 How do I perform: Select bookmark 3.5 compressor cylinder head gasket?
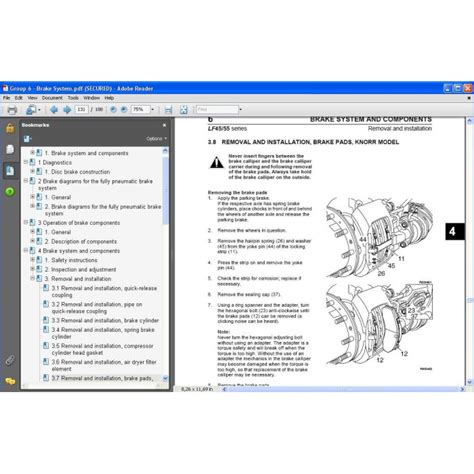coord(102,349)
